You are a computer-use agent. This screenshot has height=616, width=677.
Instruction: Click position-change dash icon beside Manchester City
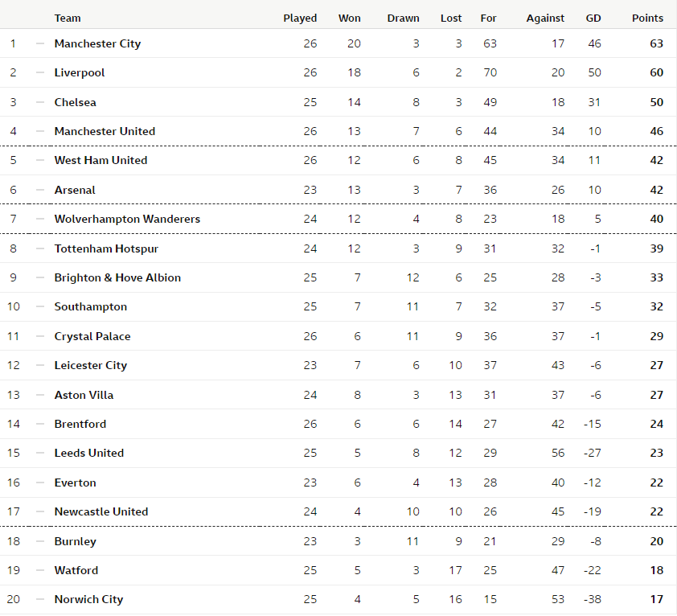[40, 43]
